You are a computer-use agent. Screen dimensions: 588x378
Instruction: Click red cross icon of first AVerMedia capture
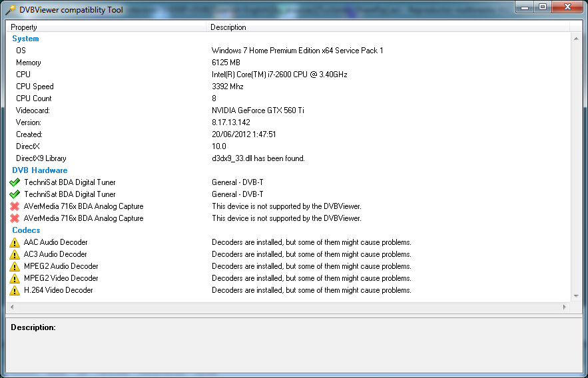click(x=15, y=206)
